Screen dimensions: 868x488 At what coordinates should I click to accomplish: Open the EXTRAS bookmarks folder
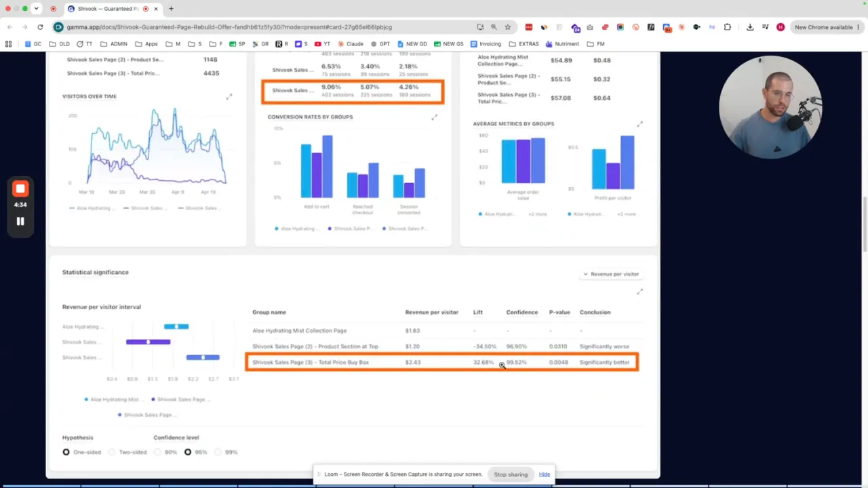524,44
